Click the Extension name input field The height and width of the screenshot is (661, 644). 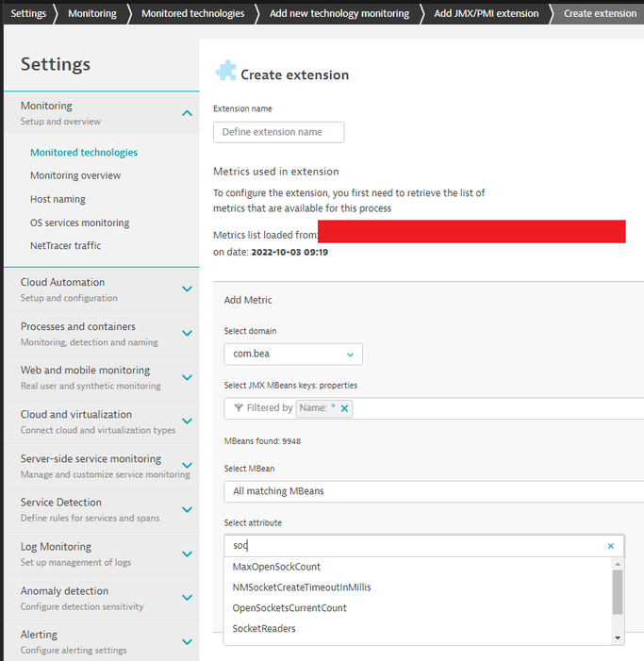click(278, 132)
